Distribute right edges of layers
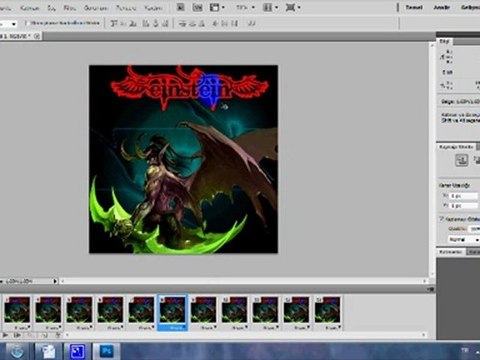480x360 pixels. [x=235, y=23]
